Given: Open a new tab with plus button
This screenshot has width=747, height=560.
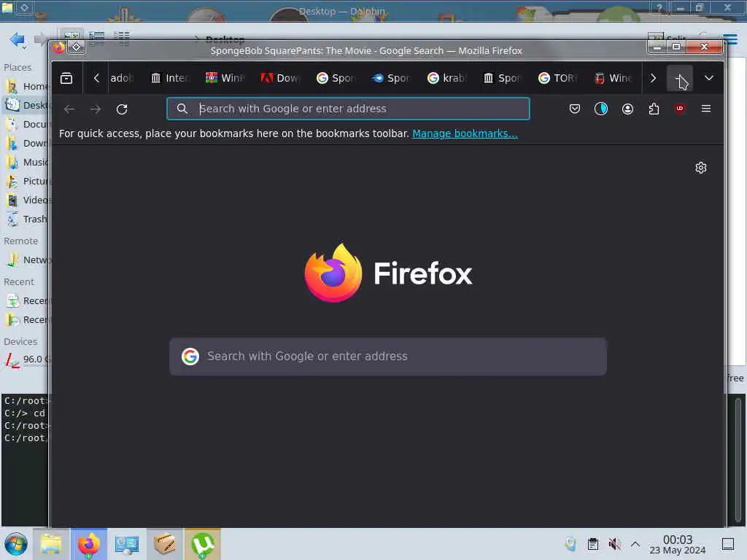Looking at the screenshot, I should click(x=680, y=78).
